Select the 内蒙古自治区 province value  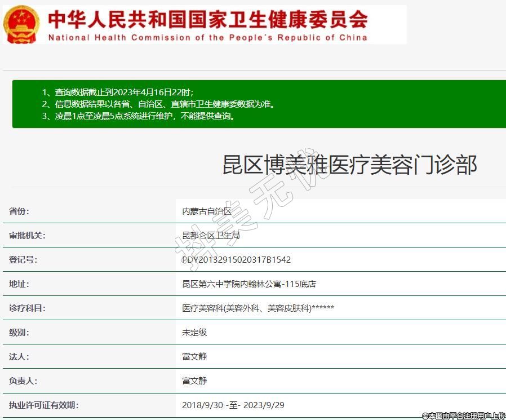pyautogui.click(x=207, y=211)
